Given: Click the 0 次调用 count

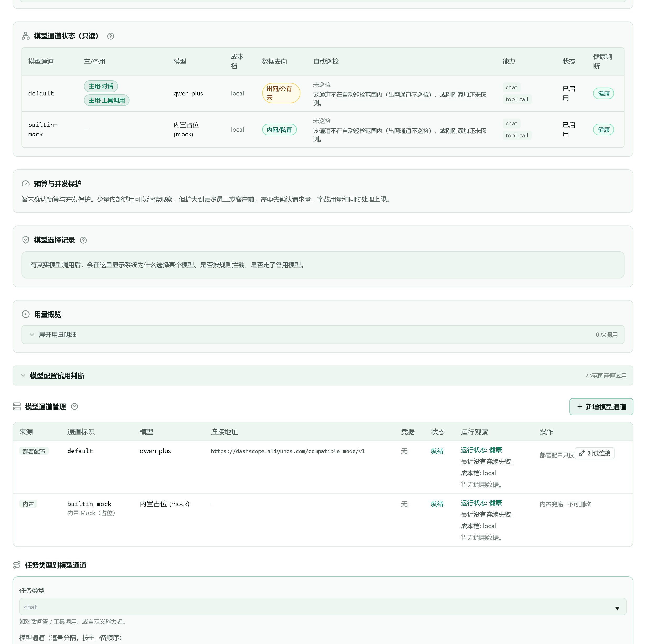Looking at the screenshot, I should (x=607, y=335).
